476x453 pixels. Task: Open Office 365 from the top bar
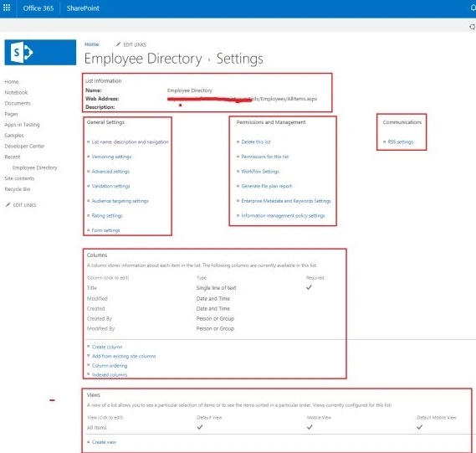click(38, 8)
